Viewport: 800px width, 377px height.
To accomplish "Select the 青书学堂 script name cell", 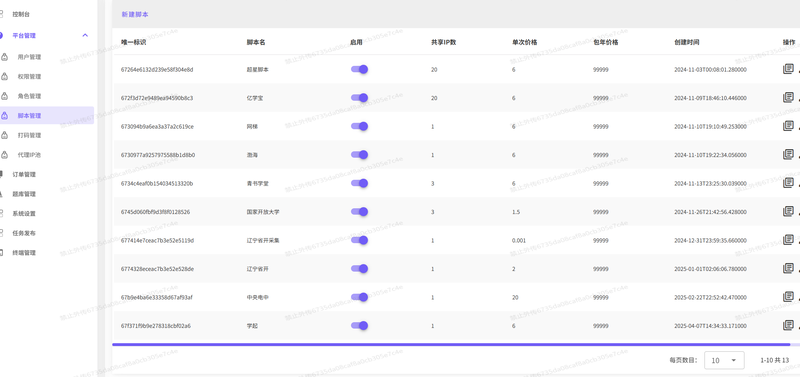I will (x=257, y=183).
